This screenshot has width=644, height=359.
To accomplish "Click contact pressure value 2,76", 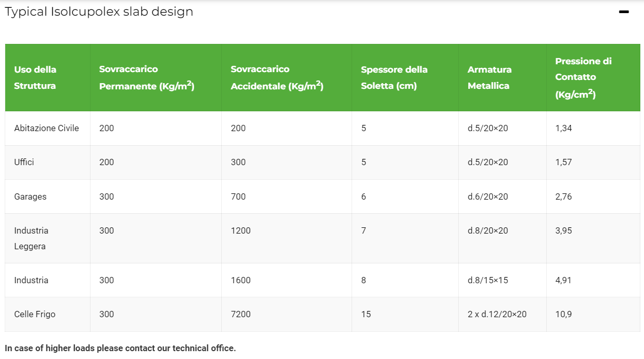I will tap(593, 196).
